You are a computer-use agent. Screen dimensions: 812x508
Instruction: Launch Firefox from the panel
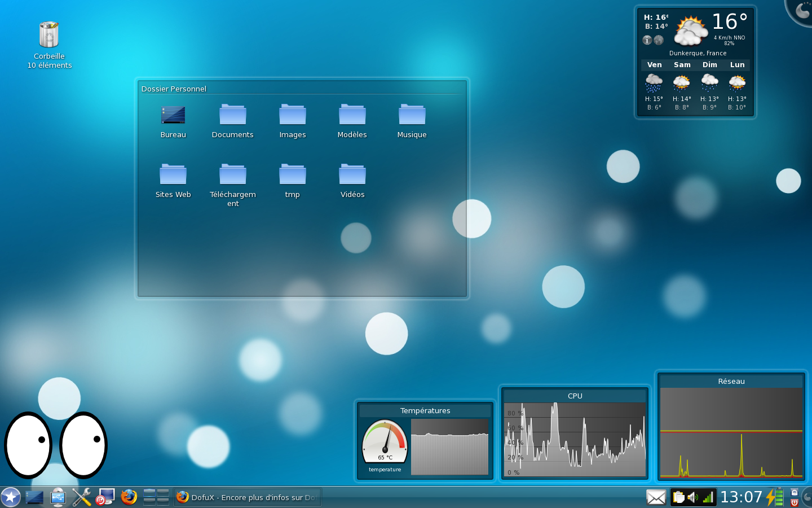[129, 497]
